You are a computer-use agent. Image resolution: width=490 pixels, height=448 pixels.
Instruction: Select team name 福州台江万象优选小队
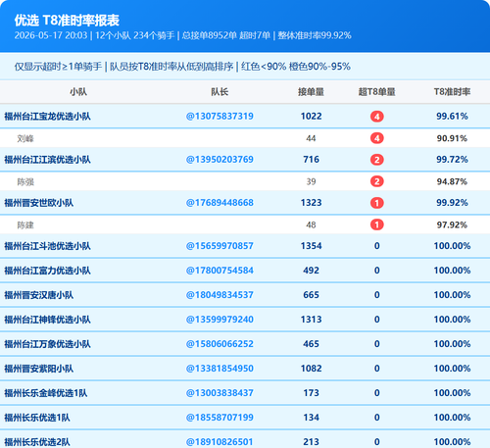[x=47, y=344]
